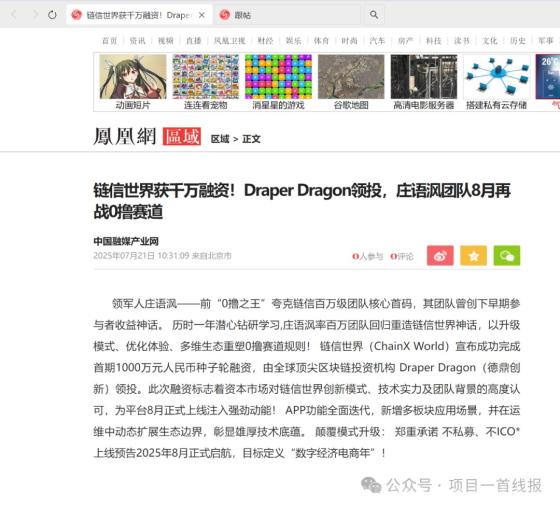Open 汽车 in the top navigation
The image size is (560, 508).
point(378,41)
